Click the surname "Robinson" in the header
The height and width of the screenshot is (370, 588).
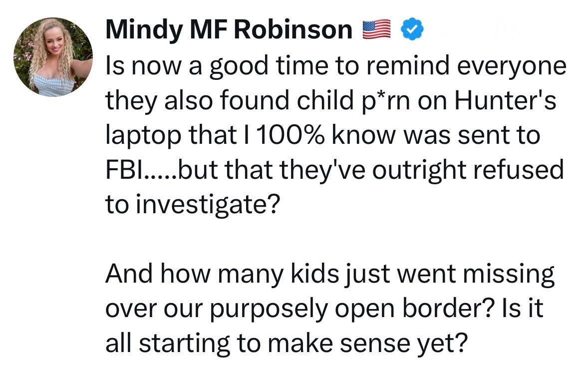(293, 30)
